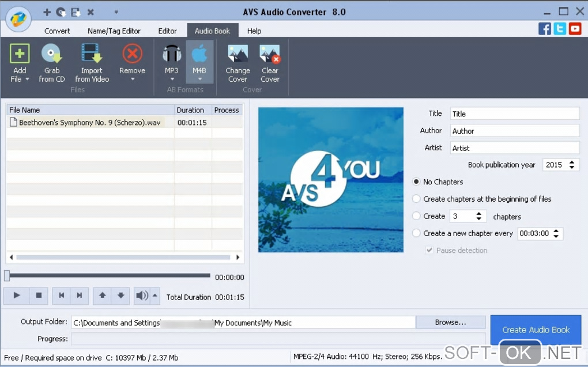Click the File Name column header

91,110
